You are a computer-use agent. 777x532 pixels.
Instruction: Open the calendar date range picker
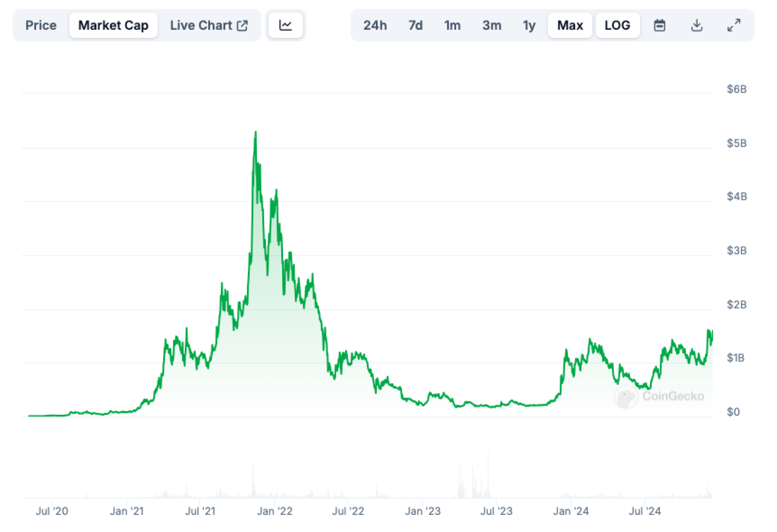tap(659, 25)
